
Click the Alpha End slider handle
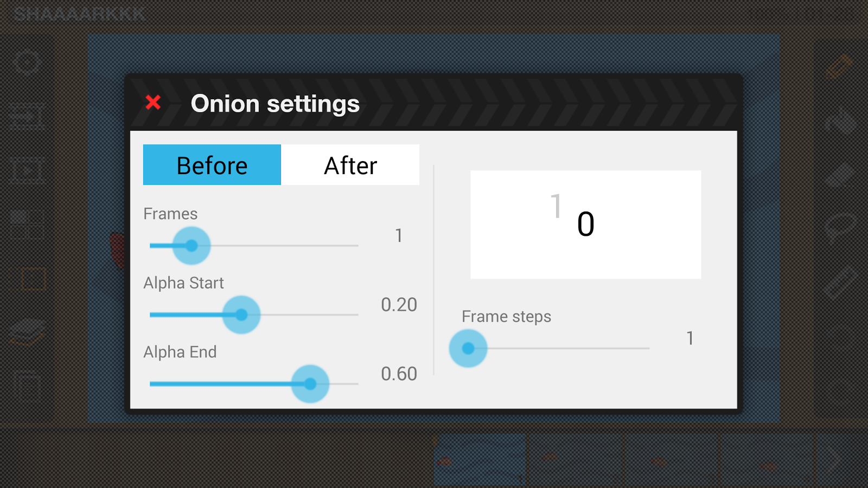[x=310, y=384]
